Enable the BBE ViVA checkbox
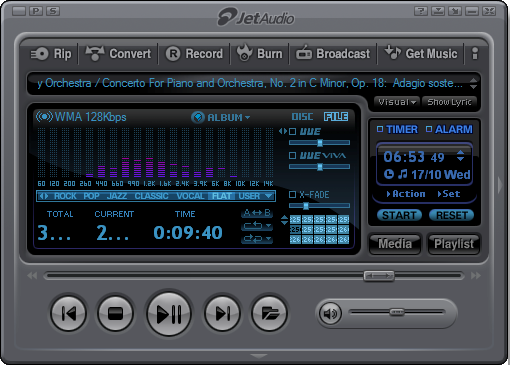 pos(292,156)
